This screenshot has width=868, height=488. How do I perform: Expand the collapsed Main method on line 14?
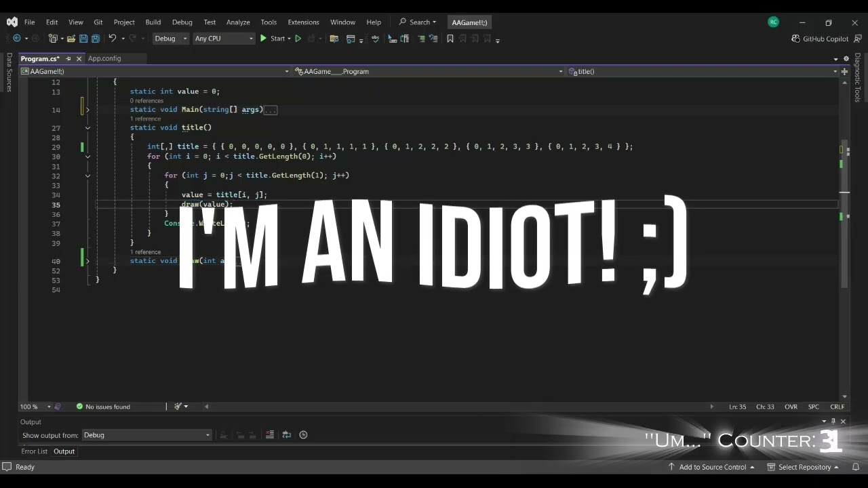pos(87,110)
